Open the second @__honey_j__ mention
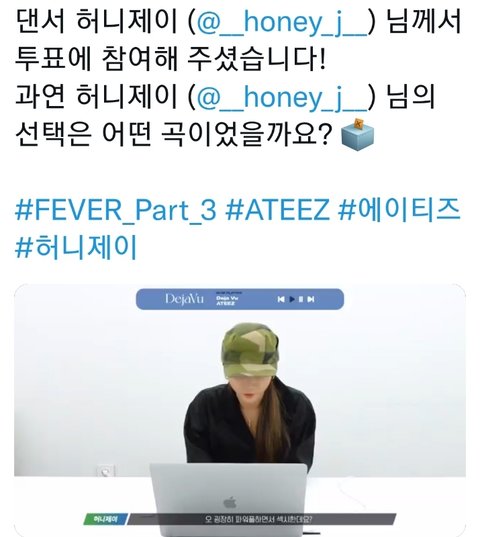 pos(282,98)
